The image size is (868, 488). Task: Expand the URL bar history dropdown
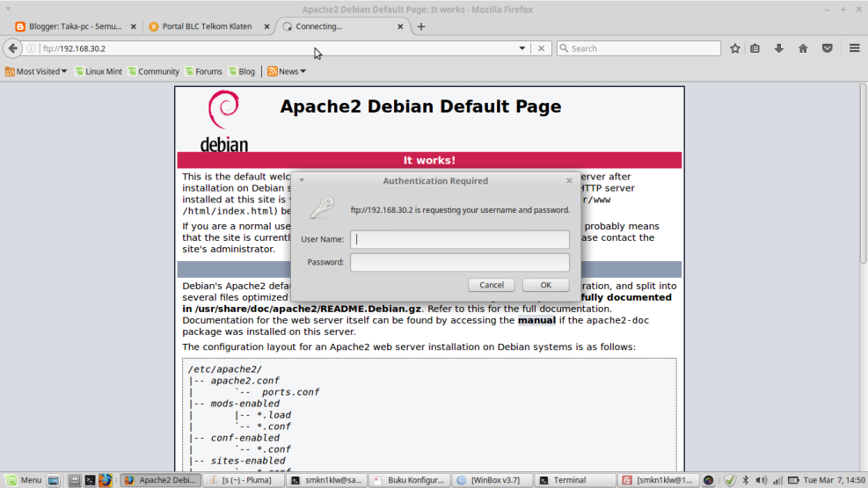pyautogui.click(x=522, y=48)
